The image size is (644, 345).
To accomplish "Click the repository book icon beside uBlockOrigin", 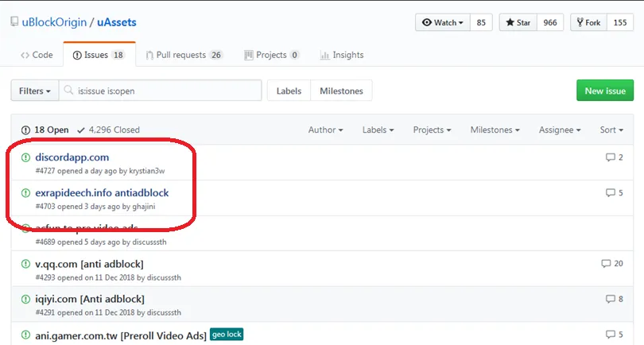I will (14, 22).
